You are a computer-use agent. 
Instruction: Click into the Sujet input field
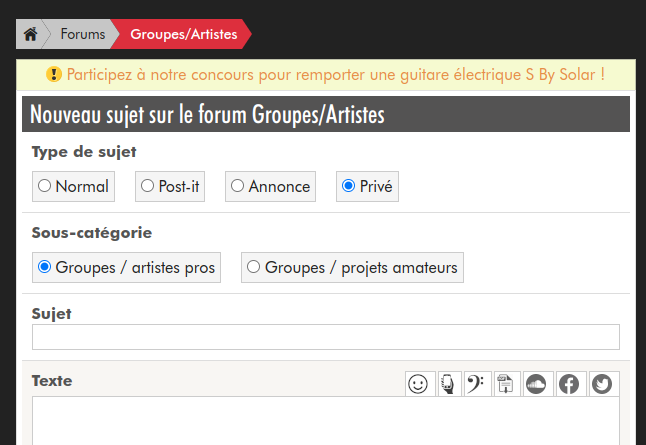click(x=325, y=337)
